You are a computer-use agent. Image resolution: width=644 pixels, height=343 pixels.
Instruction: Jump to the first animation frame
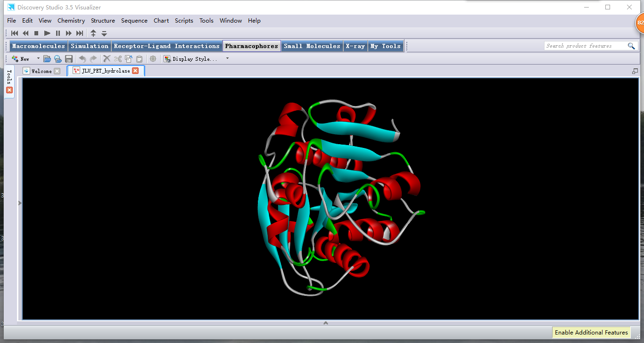click(15, 33)
